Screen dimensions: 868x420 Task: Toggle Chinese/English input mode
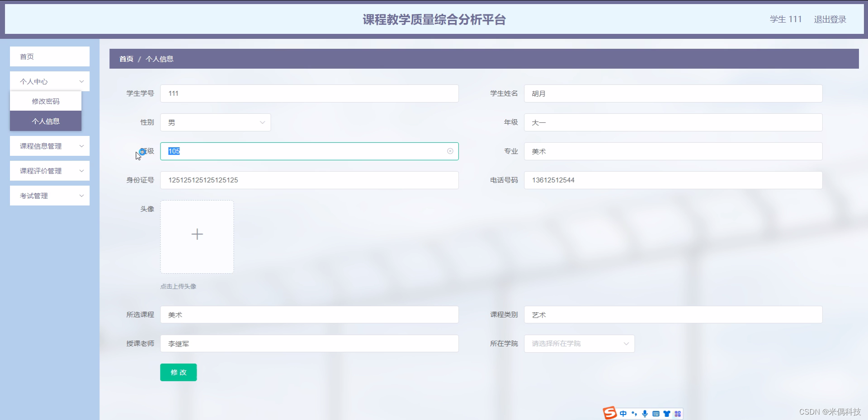(624, 414)
